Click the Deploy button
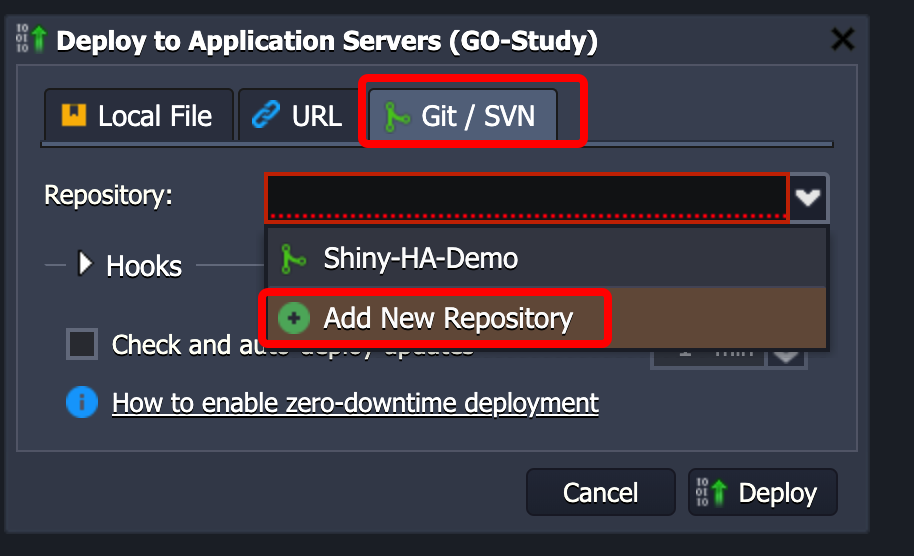Screen dimensions: 914x556 pos(763,493)
